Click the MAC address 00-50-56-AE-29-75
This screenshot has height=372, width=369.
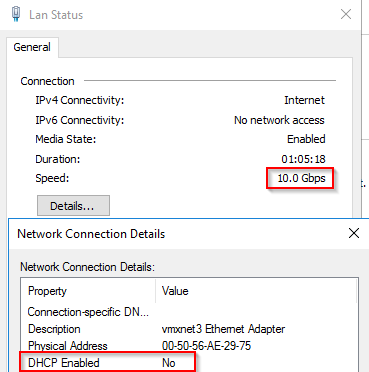pos(206,346)
